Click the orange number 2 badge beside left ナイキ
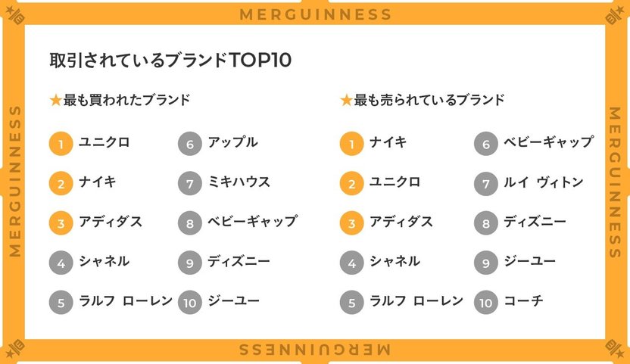Image resolution: width=630 pixels, height=364 pixels. pyautogui.click(x=61, y=183)
